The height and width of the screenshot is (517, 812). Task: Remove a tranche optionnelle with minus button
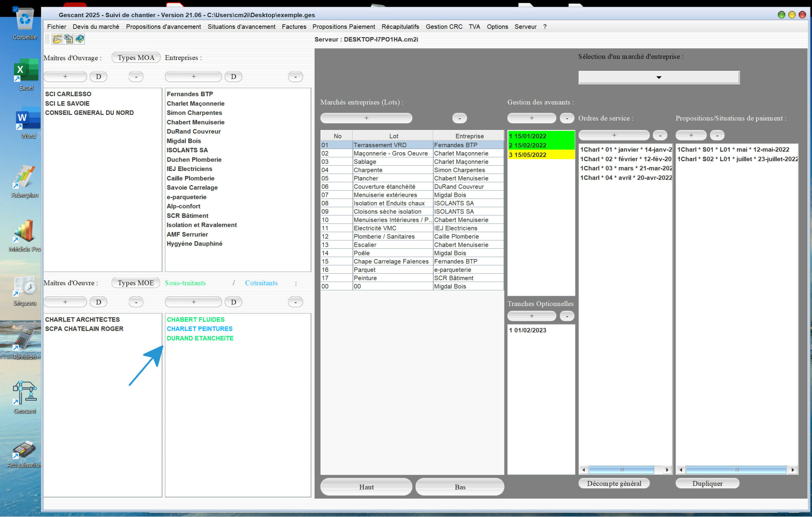coord(567,316)
